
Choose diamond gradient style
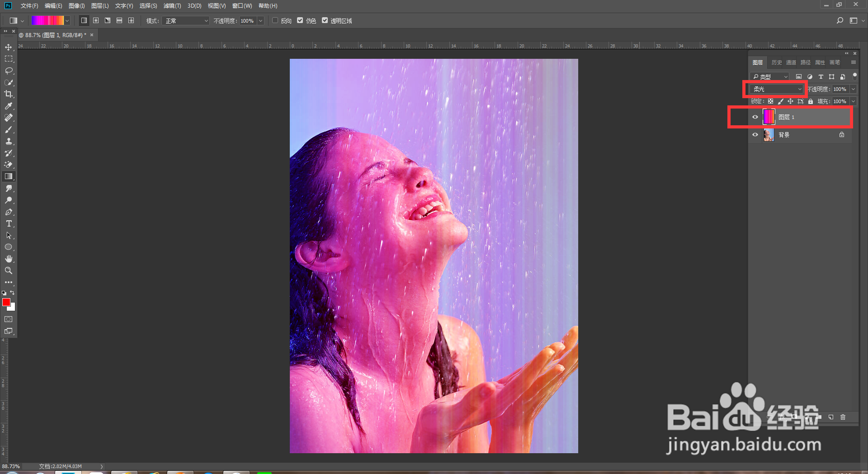coord(131,20)
